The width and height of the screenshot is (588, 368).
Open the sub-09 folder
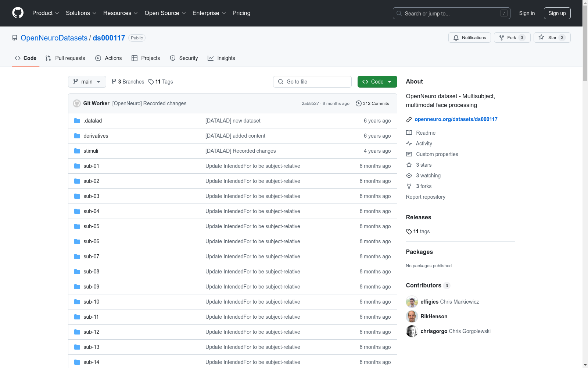point(92,287)
